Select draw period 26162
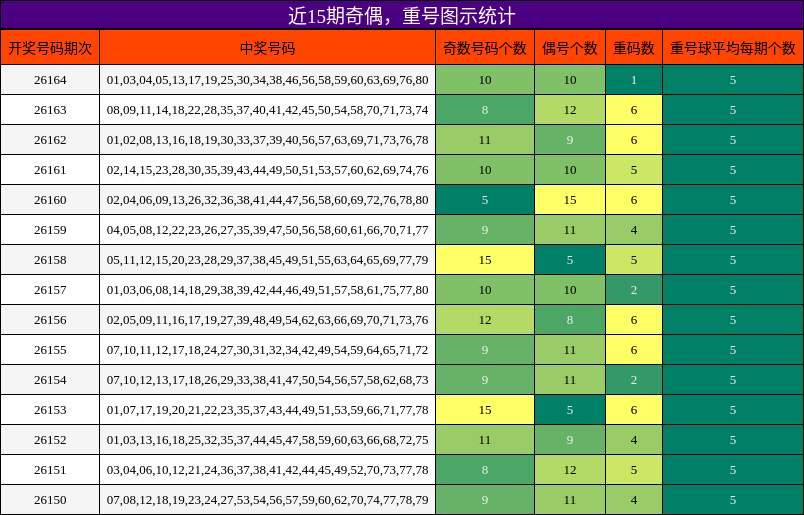The height and width of the screenshot is (515, 804). click(50, 140)
